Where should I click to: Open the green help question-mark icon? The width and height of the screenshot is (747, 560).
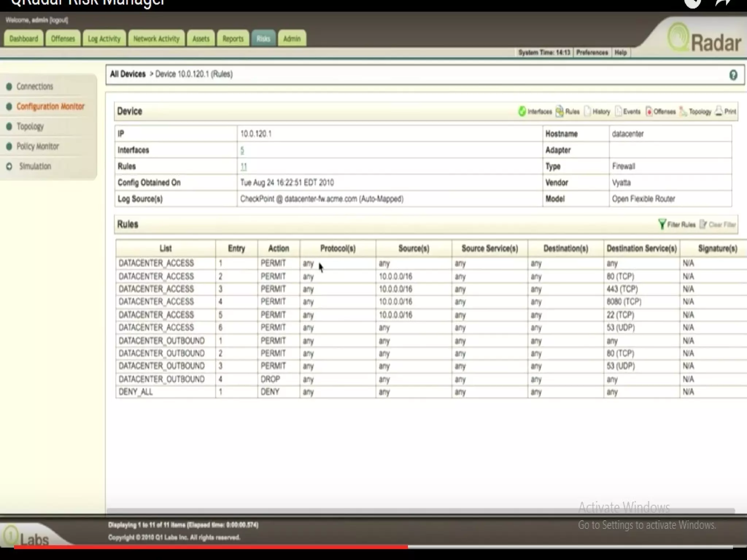(x=733, y=75)
